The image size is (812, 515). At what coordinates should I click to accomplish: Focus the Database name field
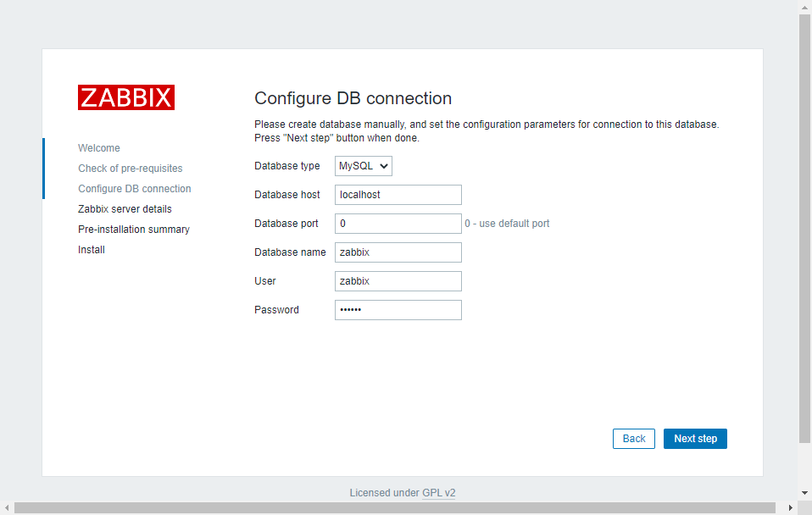click(398, 252)
